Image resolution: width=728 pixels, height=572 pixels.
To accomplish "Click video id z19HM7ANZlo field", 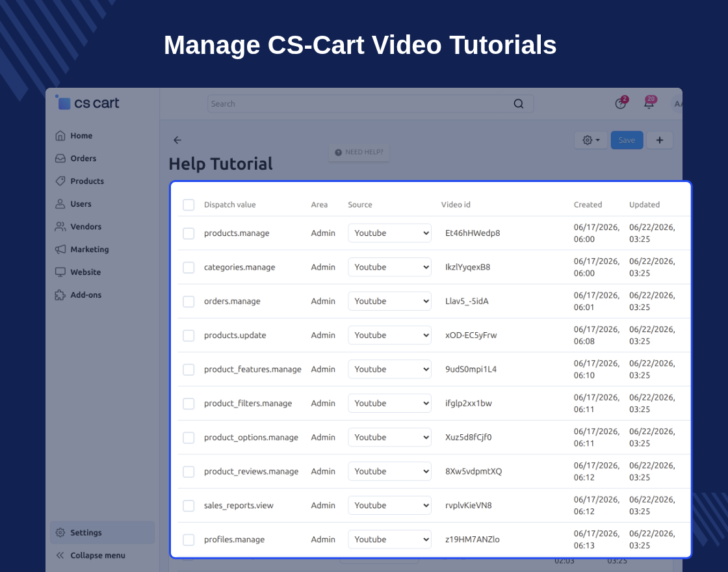I will point(472,539).
